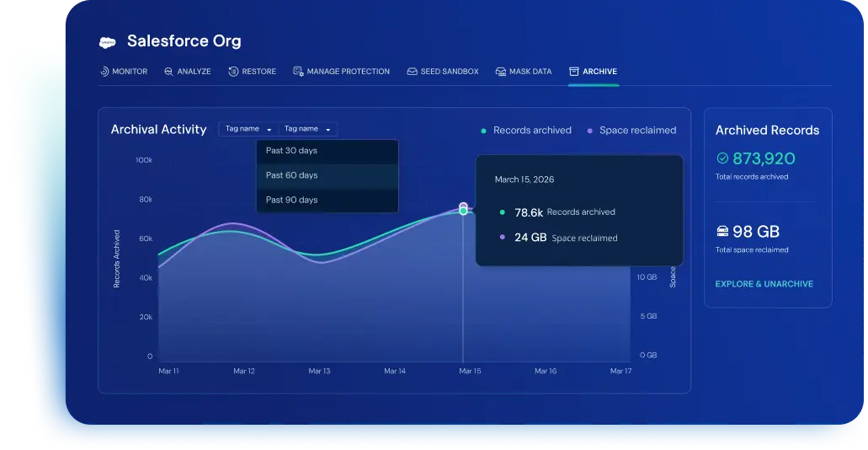Screen dimensions: 868x450
Task: Open the MANAGE PROTECTION tab
Action: tap(342, 72)
